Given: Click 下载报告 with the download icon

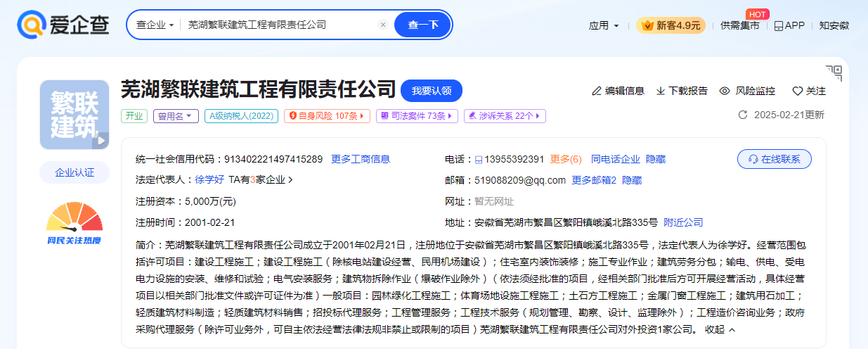Looking at the screenshot, I should pos(682,91).
